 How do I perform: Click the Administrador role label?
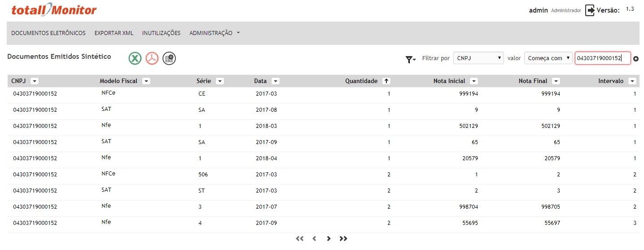pos(566,11)
